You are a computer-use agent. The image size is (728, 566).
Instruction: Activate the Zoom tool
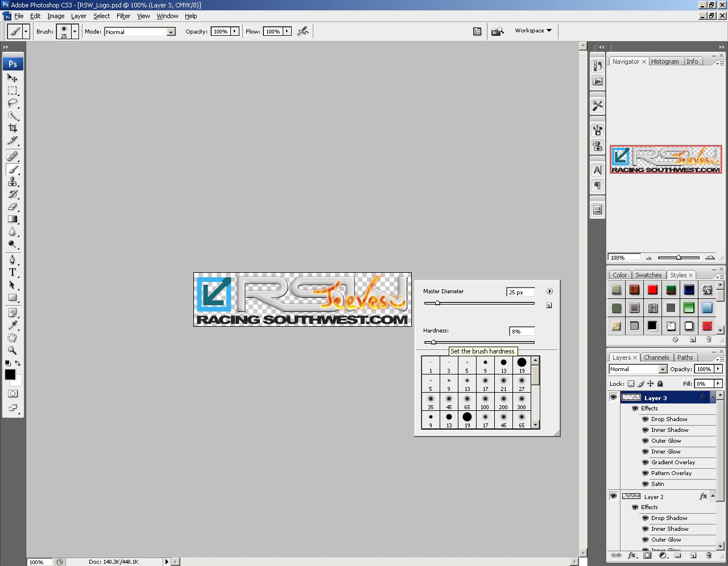13,349
